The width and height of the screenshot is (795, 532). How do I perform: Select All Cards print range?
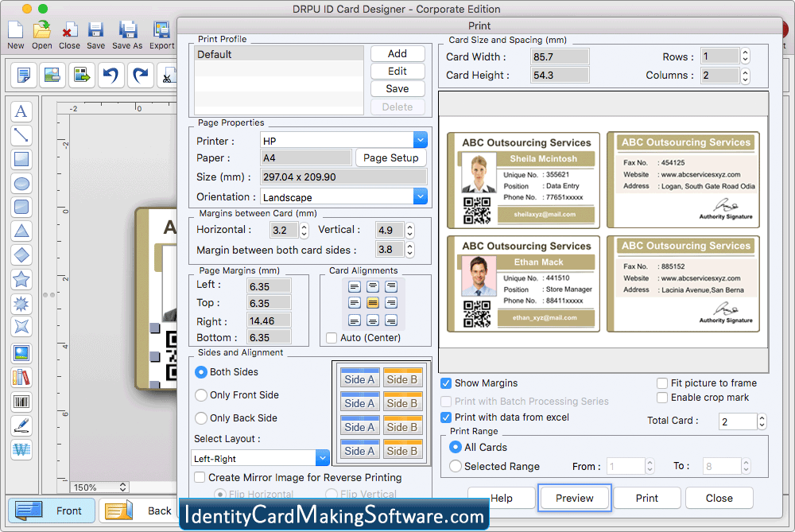[456, 447]
